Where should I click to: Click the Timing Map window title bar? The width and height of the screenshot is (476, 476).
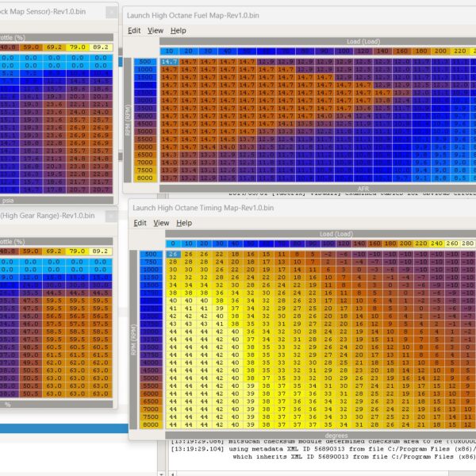302,208
